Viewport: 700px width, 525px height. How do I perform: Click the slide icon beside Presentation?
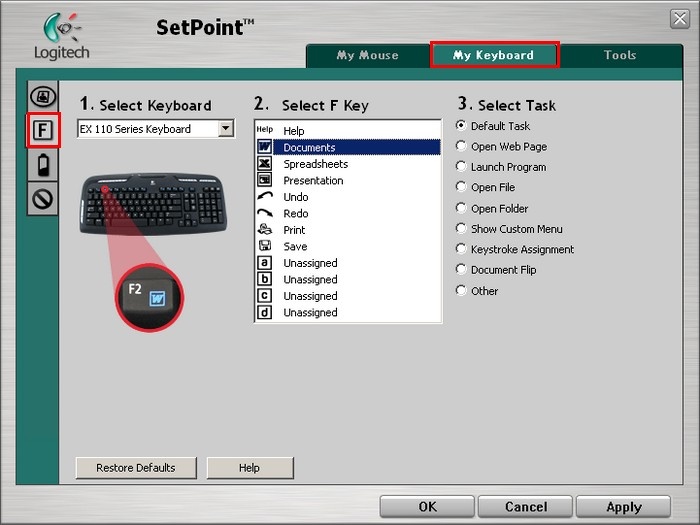point(264,180)
